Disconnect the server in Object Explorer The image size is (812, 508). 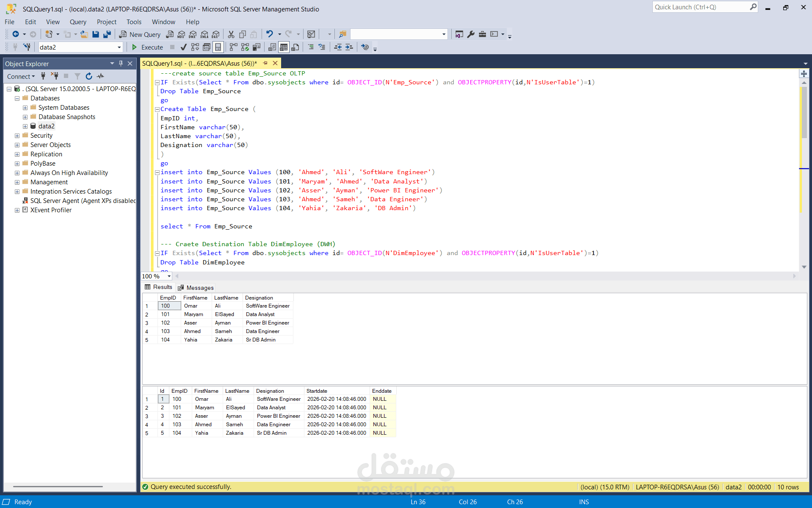pyautogui.click(x=55, y=76)
